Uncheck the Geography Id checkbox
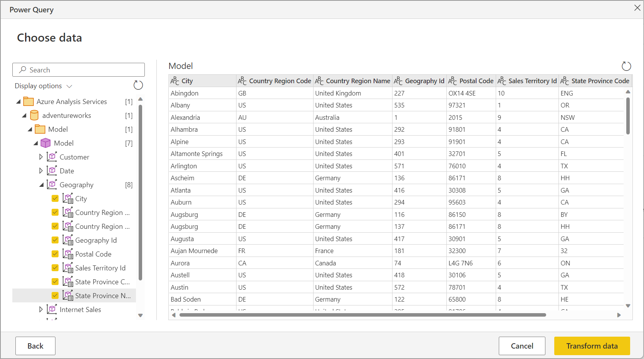Viewport: 644px width, 359px height. (55, 240)
